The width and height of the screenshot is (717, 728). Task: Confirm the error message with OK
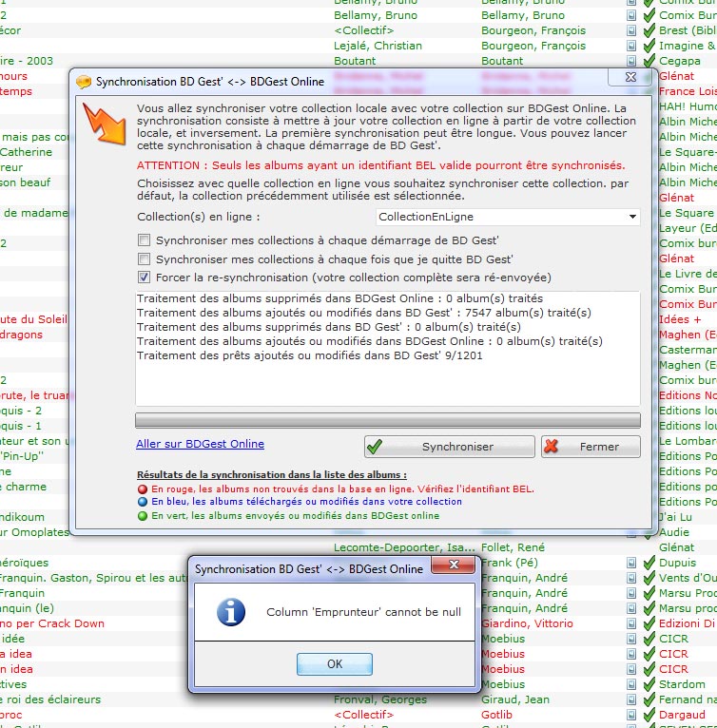[334, 664]
